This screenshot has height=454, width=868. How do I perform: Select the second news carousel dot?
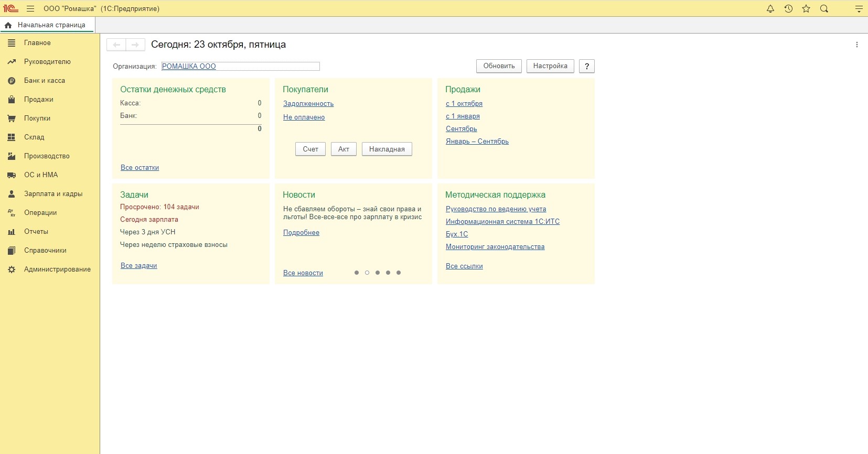click(367, 273)
